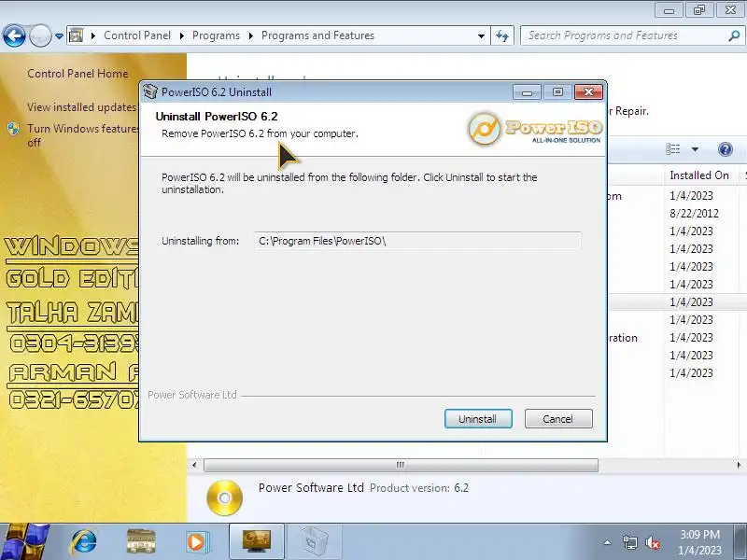Sort by Installed On column header
Viewport: 747px width, 560px height.
tap(699, 175)
